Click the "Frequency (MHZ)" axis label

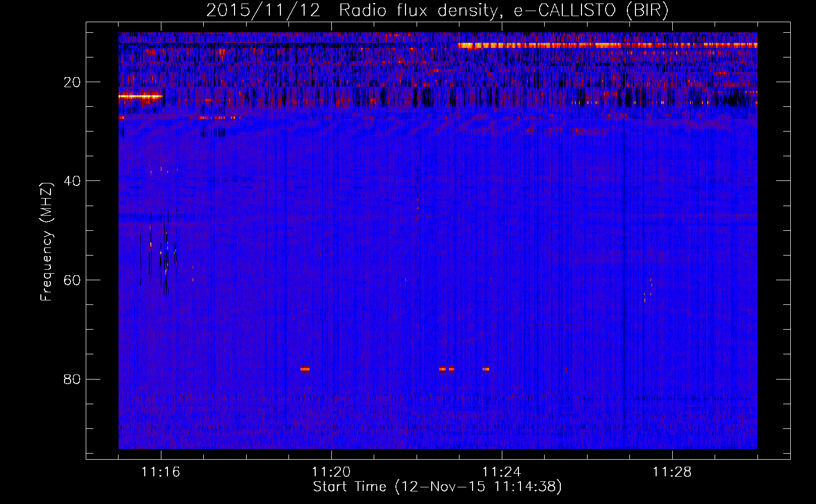[46, 242]
